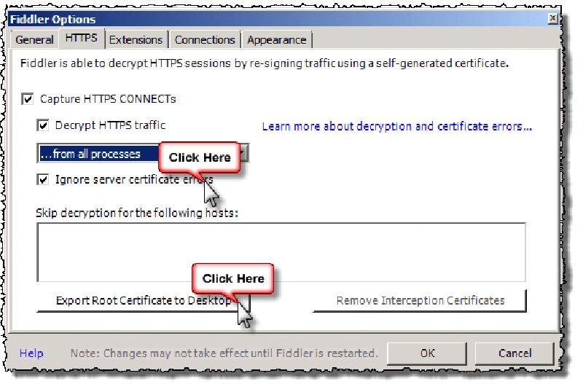The width and height of the screenshot is (583, 392).
Task: Open decryption and certificate errors link
Action: [396, 127]
